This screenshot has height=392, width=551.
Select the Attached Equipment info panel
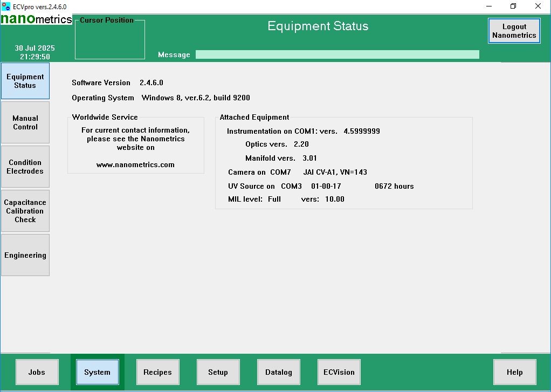[x=345, y=162]
